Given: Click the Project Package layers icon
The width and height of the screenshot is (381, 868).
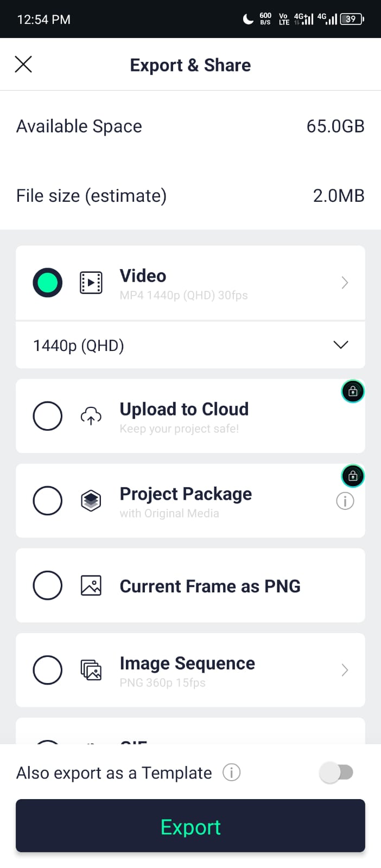Looking at the screenshot, I should click(x=91, y=500).
